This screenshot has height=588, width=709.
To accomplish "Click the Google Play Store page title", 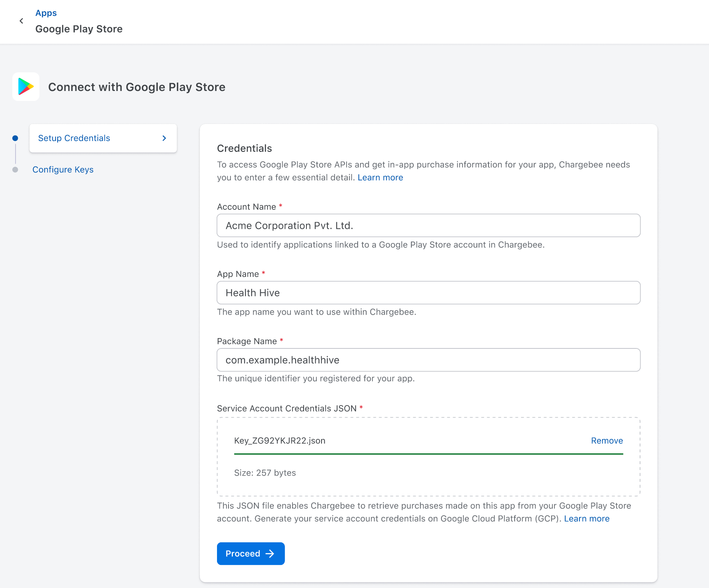I will 79,29.
